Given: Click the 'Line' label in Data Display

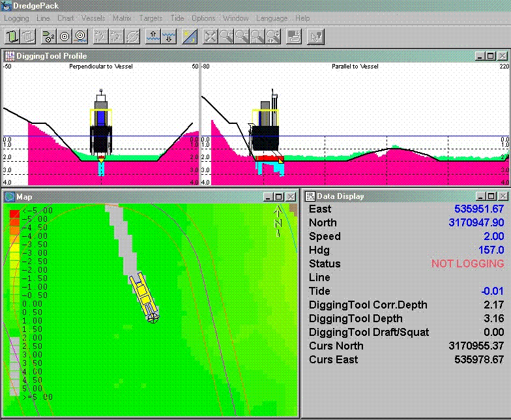Looking at the screenshot, I should coord(319,277).
